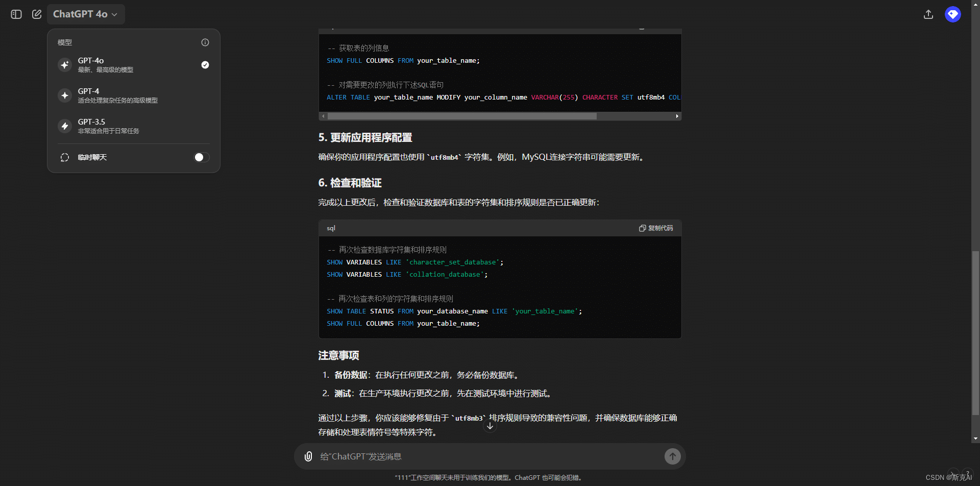Click the 'character_set_database' code string

452,262
